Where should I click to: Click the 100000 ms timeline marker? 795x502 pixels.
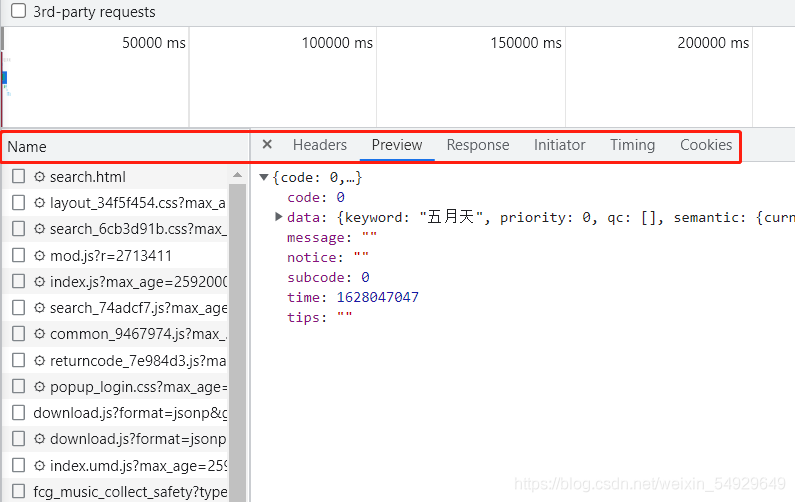[x=337, y=43]
